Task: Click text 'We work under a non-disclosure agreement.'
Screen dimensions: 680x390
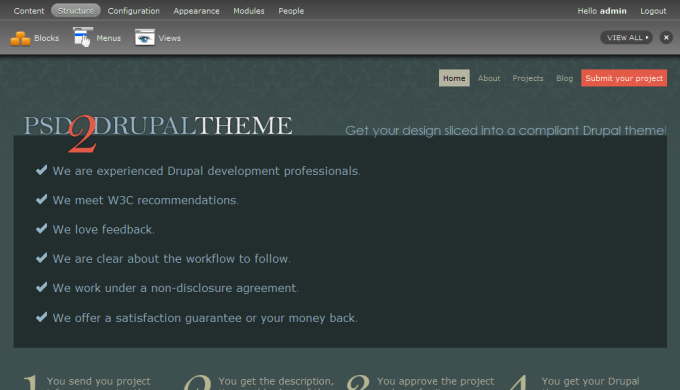Action: tap(176, 288)
